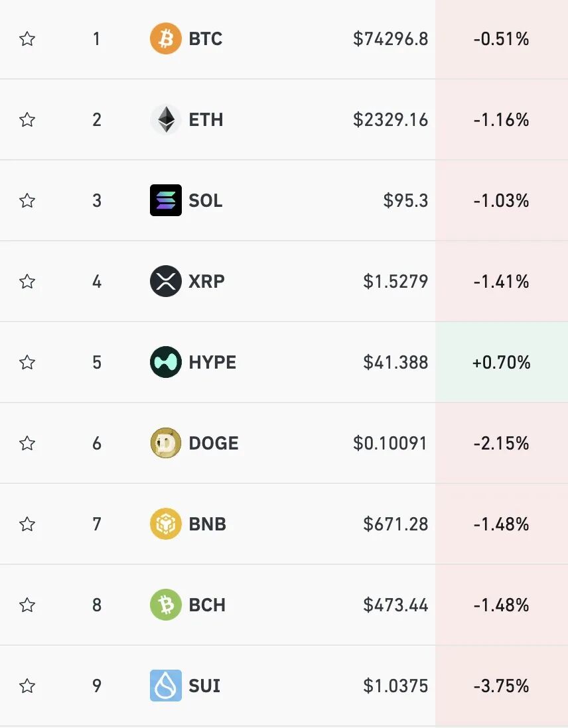The height and width of the screenshot is (728, 568).
Task: Click the Ethereum ETH coin icon
Action: 166,119
